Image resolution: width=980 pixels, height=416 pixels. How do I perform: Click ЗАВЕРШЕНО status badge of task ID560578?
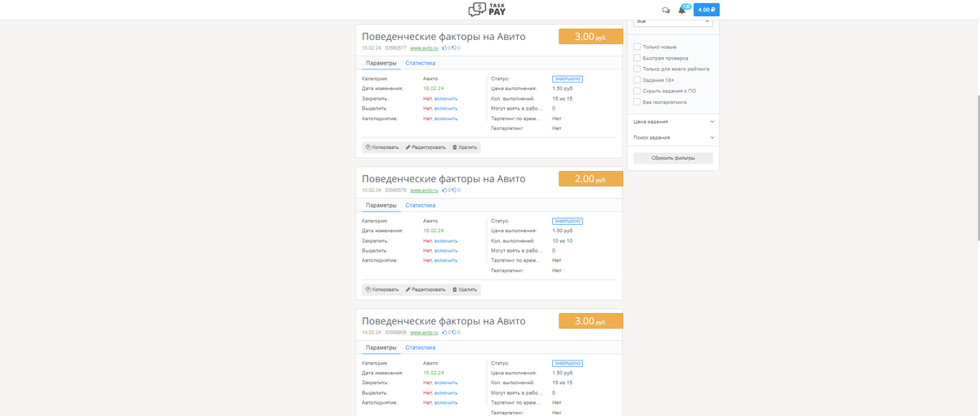coord(568,221)
